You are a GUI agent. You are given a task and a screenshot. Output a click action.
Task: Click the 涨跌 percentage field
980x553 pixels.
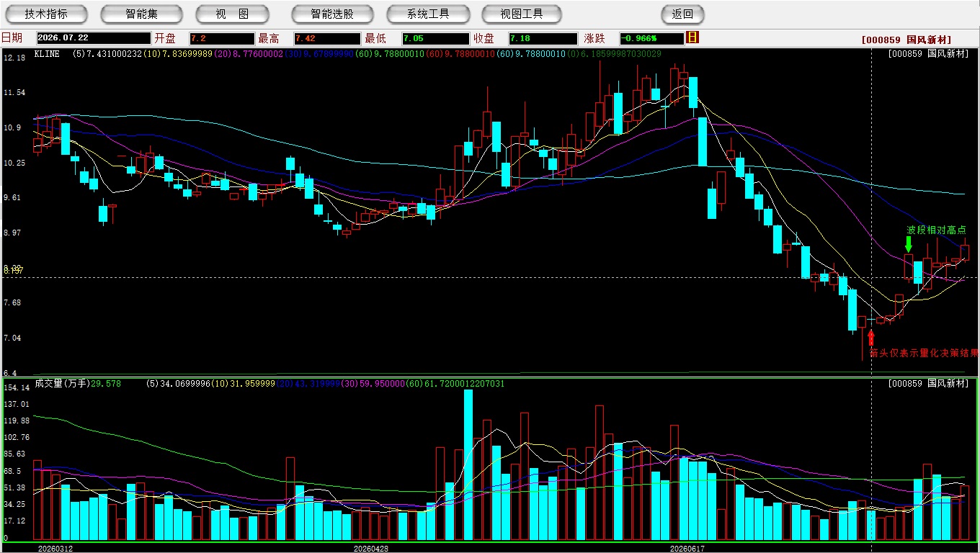[x=651, y=38]
